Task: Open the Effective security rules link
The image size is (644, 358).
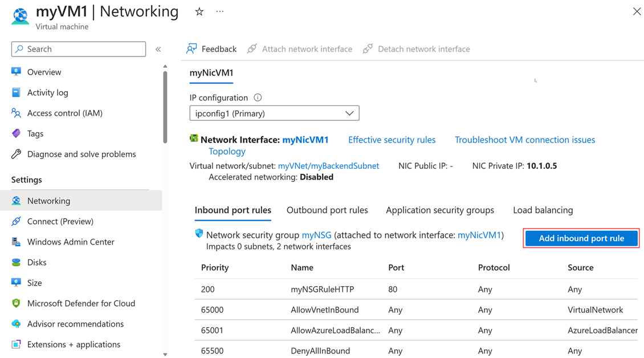Action: tap(392, 140)
